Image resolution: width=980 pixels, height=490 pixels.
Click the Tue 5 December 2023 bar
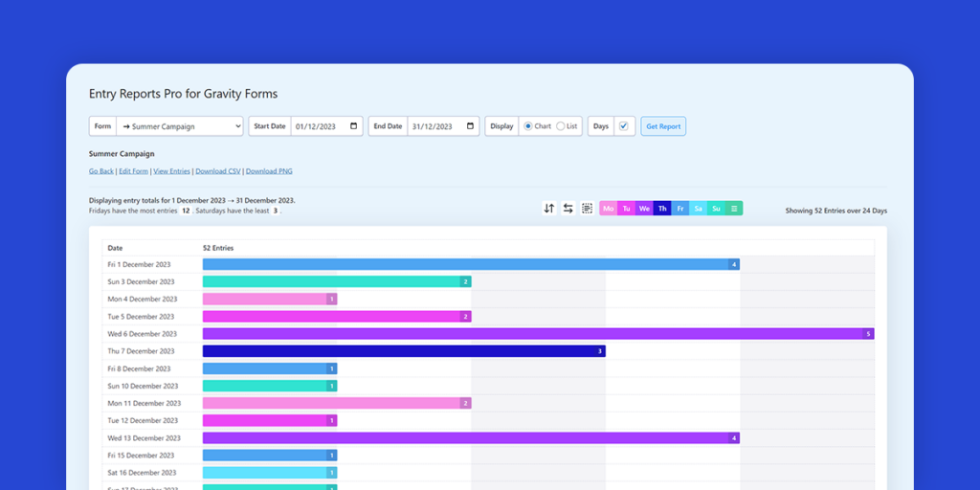337,316
